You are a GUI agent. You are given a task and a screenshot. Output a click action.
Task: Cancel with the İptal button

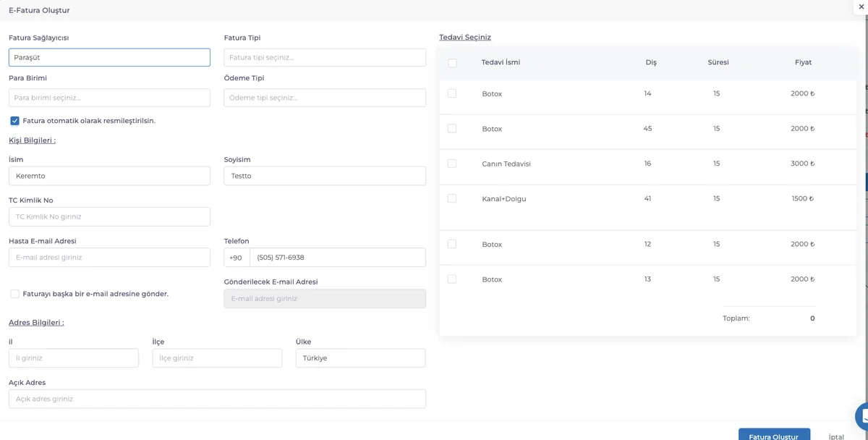coord(835,436)
